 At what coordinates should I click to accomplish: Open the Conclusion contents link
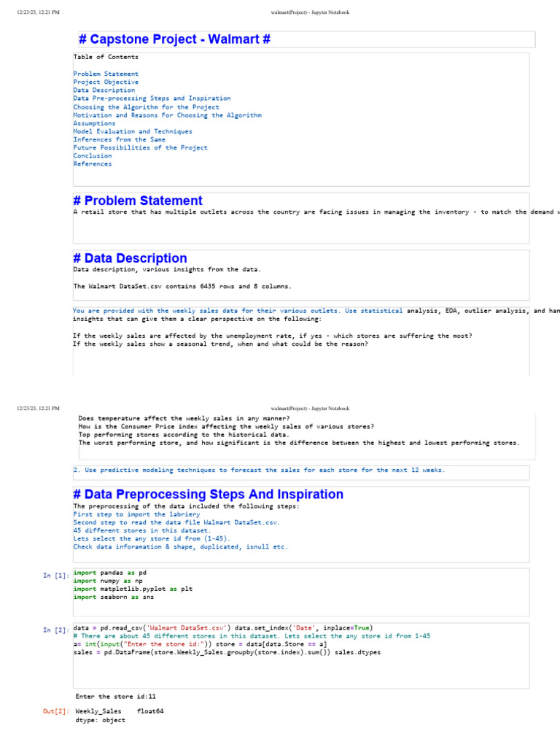pos(93,156)
